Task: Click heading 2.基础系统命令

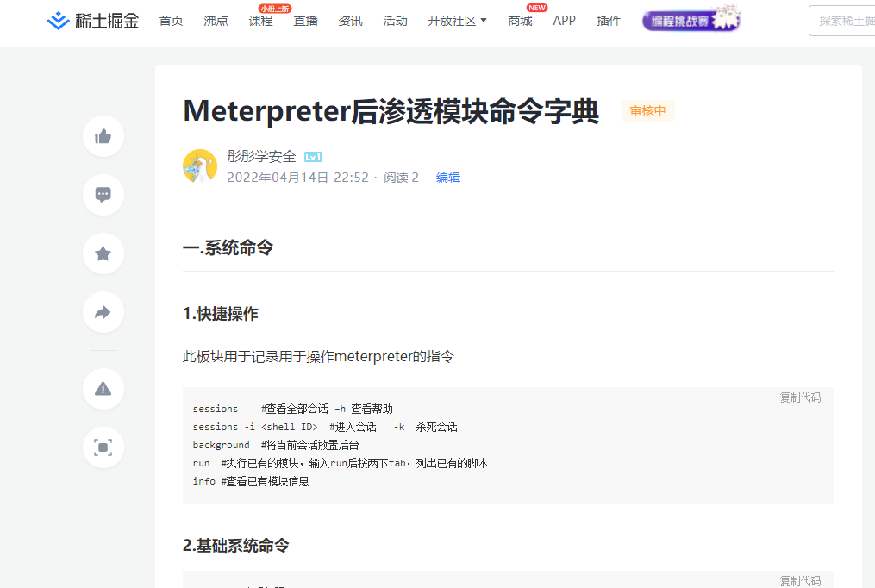Action: click(236, 546)
